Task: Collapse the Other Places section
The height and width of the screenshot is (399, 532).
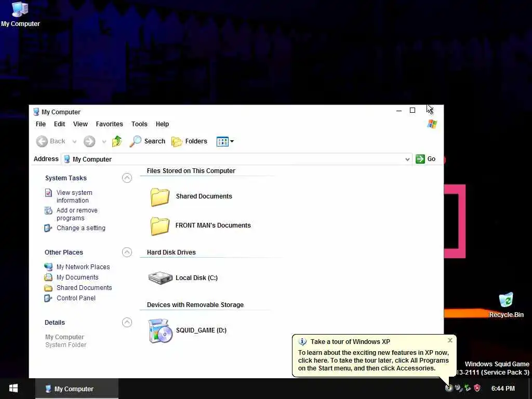Action: [x=127, y=252]
